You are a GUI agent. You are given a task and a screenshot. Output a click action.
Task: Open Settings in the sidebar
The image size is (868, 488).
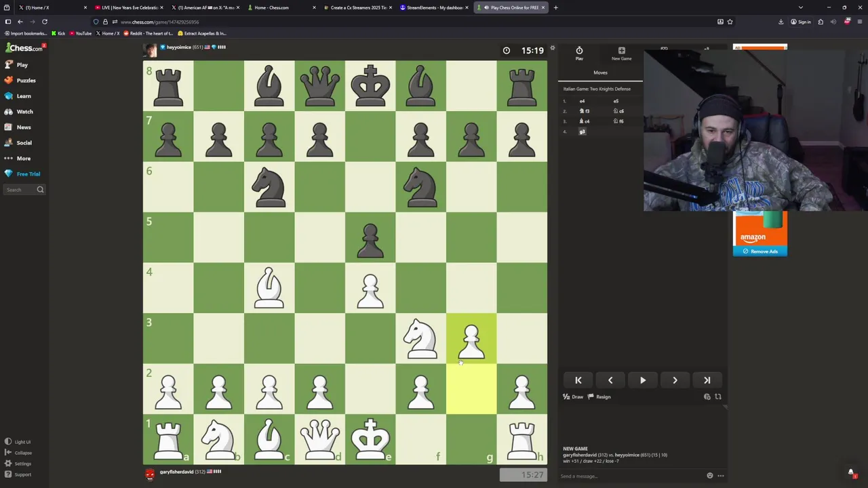[18, 464]
